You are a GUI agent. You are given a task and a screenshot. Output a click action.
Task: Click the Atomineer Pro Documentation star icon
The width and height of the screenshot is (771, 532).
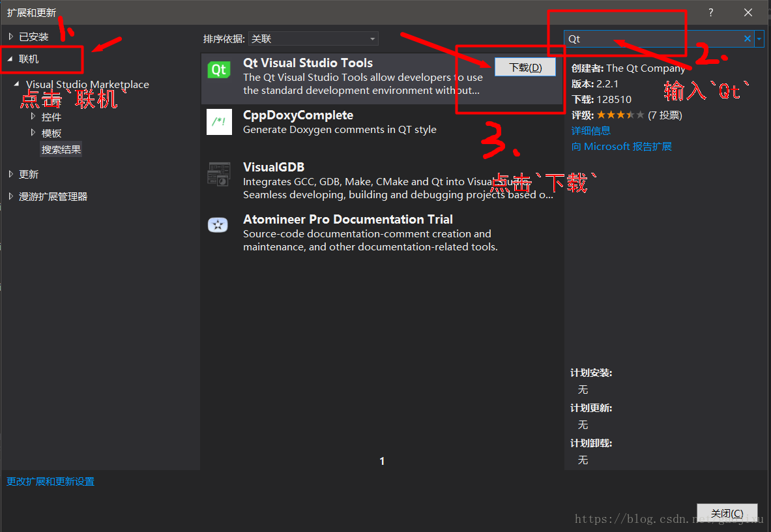pos(218,225)
